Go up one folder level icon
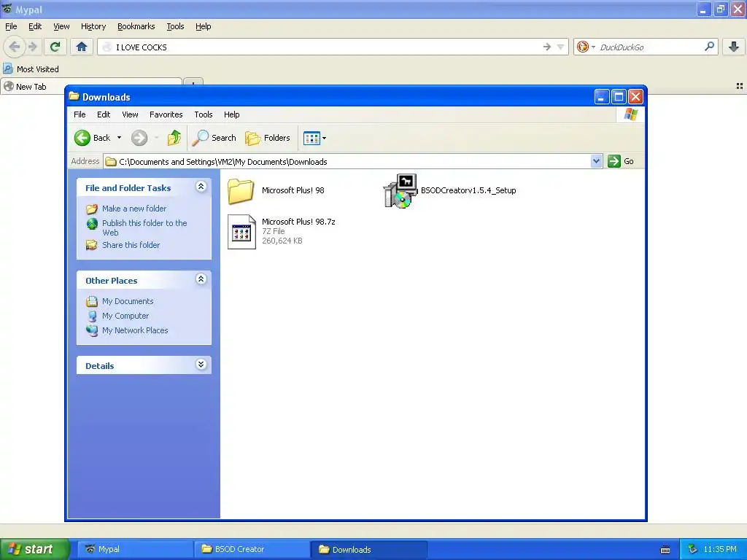747x560 pixels. [x=174, y=138]
